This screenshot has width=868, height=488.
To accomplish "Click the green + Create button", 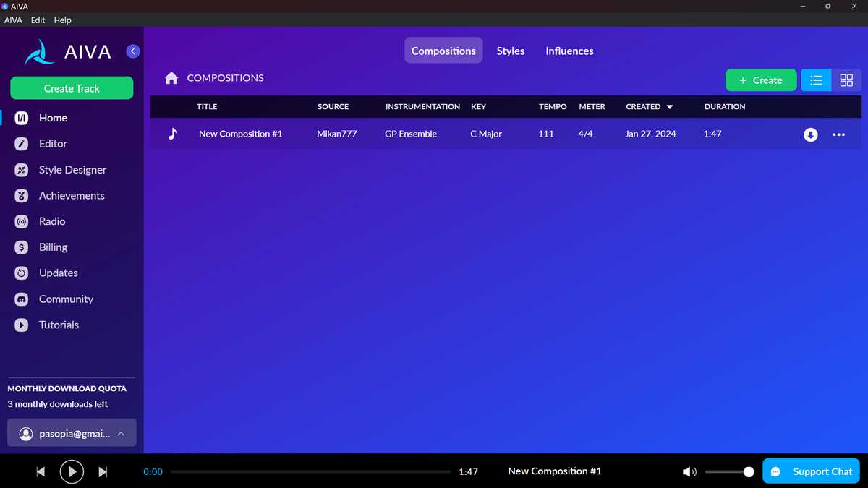I will pyautogui.click(x=761, y=80).
